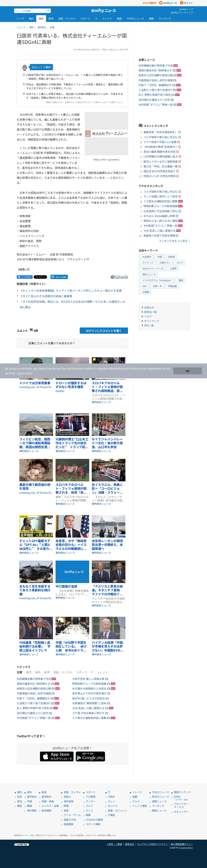Open 為替・株価 footer link

(48, 801)
